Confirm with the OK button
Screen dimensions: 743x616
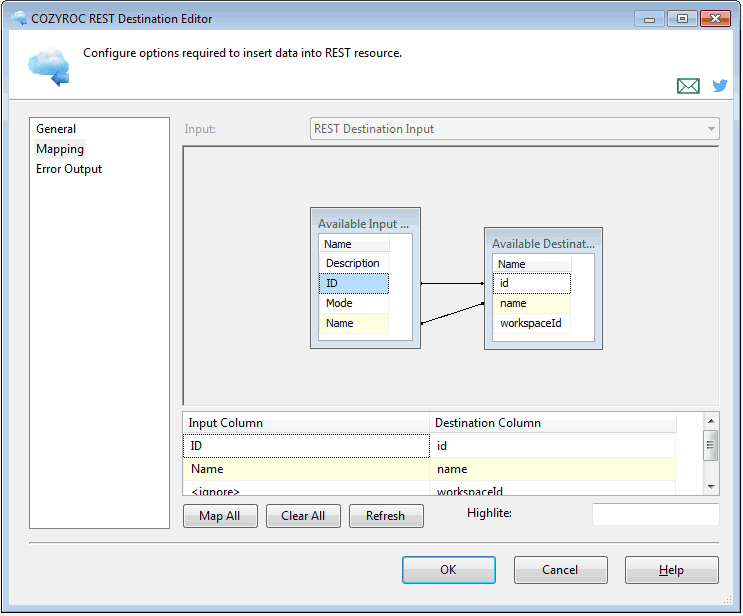[448, 570]
